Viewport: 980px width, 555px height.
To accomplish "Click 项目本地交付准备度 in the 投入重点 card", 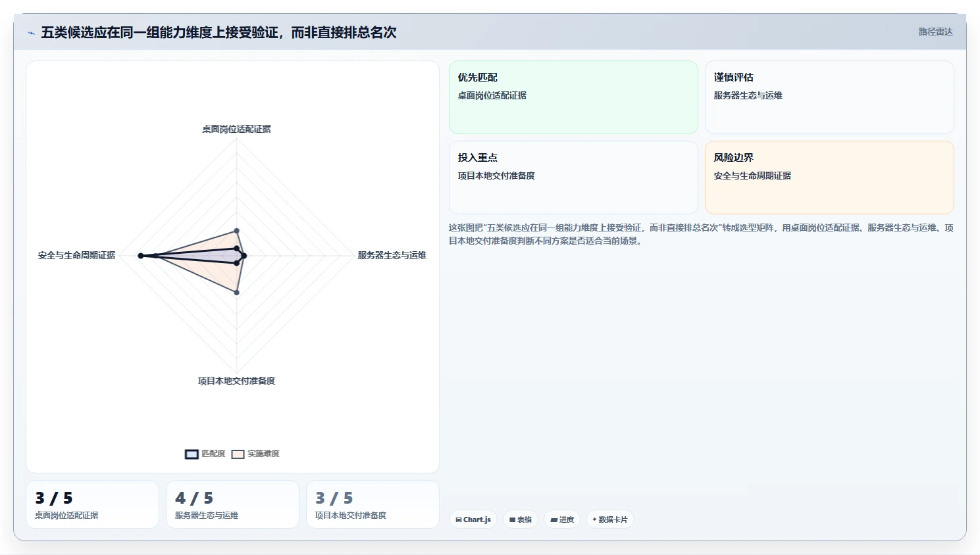I will pos(496,176).
